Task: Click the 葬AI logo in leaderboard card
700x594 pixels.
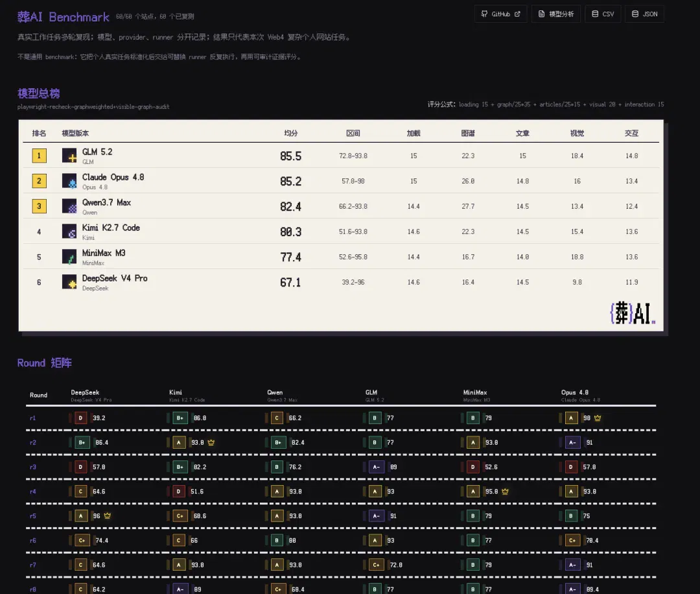Action: (632, 313)
